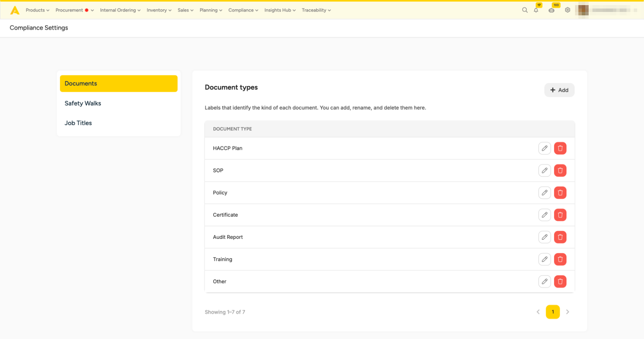Open the Traceability dropdown menu
The height and width of the screenshot is (339, 644).
pyautogui.click(x=316, y=10)
